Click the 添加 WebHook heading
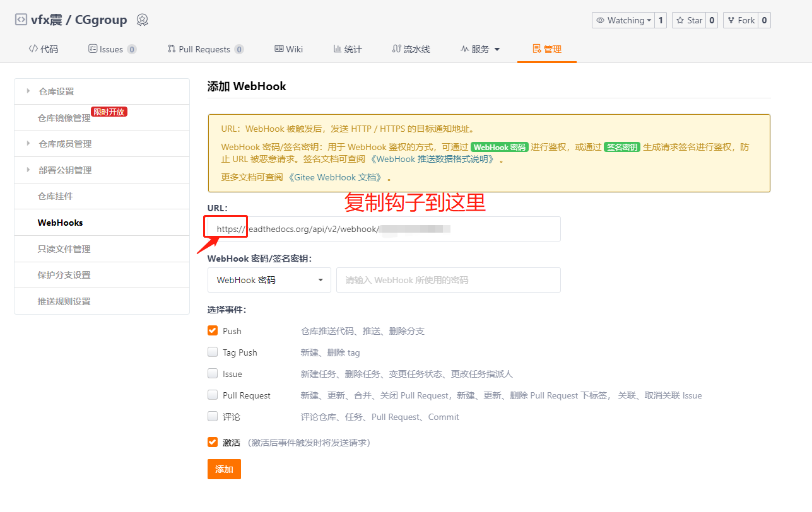812x512 pixels. [247, 86]
